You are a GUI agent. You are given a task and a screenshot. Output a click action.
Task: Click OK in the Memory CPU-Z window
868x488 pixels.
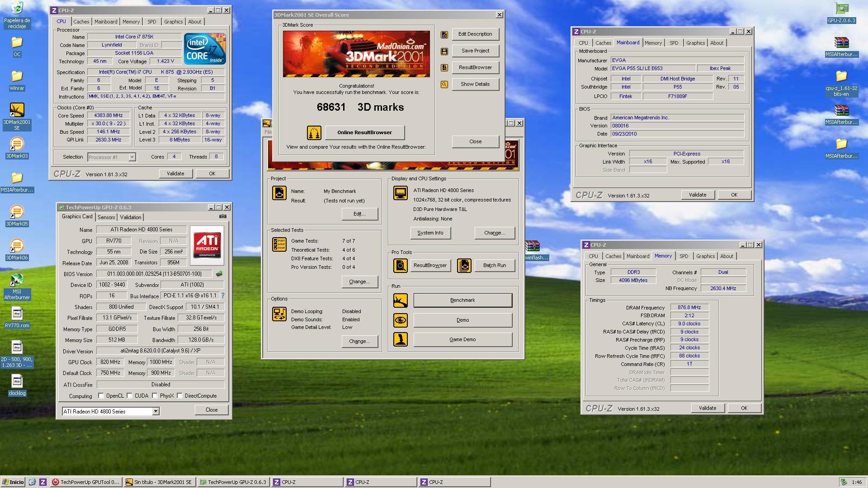pyautogui.click(x=744, y=408)
